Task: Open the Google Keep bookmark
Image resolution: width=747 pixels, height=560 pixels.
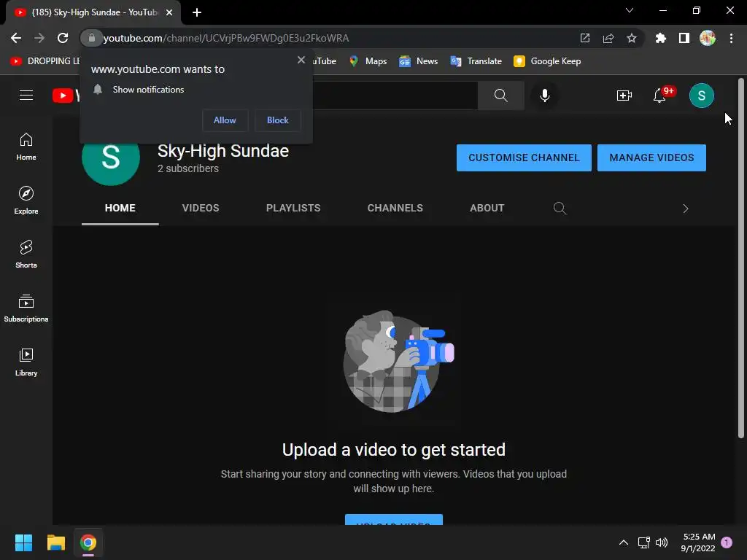Action: click(547, 61)
